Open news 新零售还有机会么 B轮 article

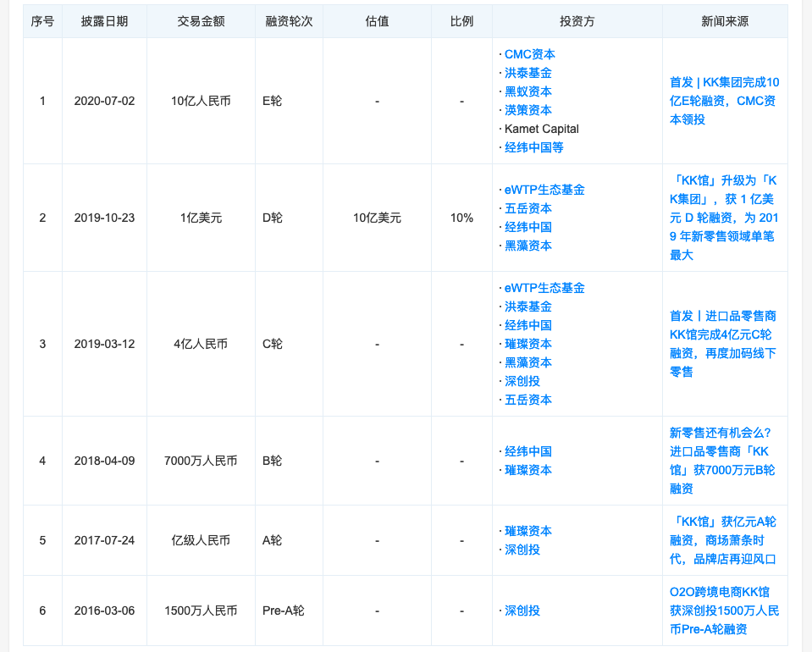[722, 461]
